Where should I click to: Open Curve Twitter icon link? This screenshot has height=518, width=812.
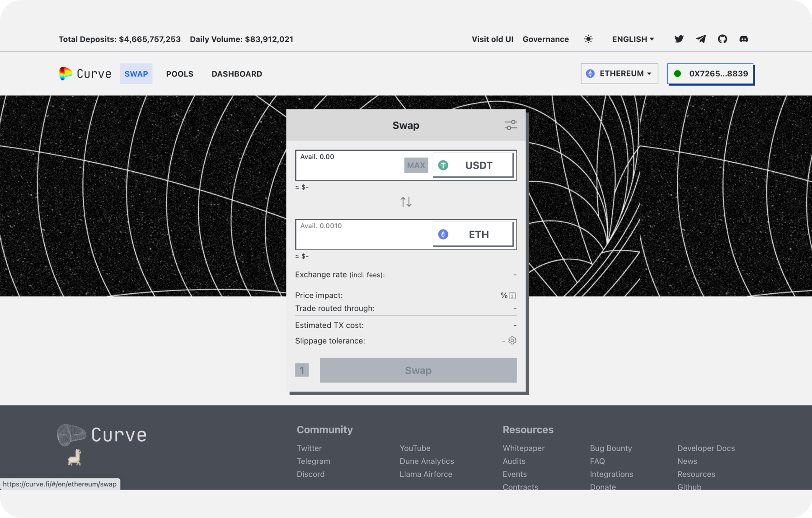click(679, 39)
